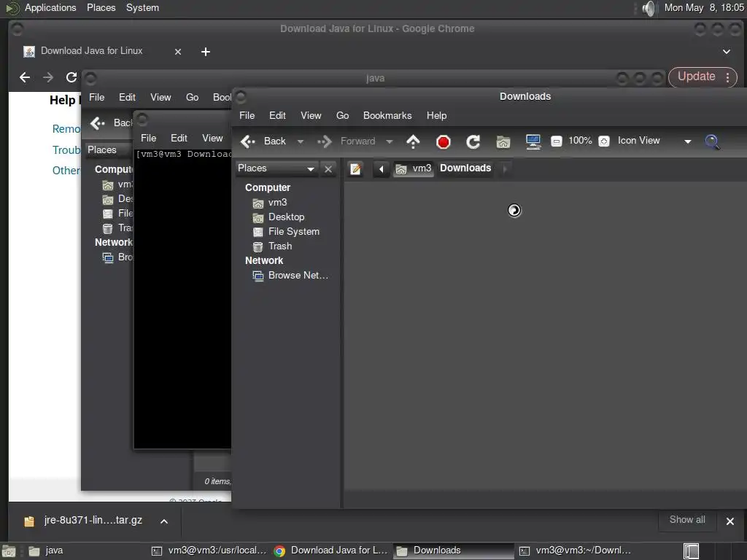Open File System in Downloads sidebar
Screen dimensions: 747x560
click(x=293, y=231)
